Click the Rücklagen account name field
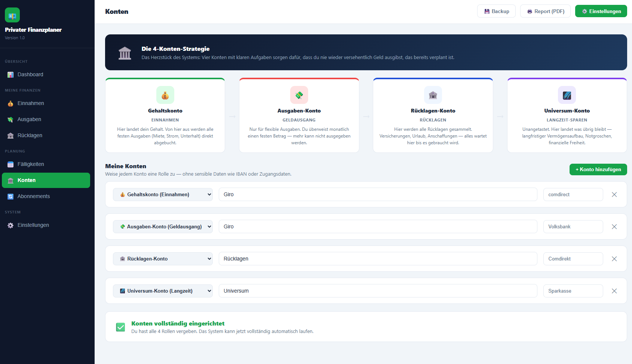This screenshot has height=364, width=632. [378, 259]
